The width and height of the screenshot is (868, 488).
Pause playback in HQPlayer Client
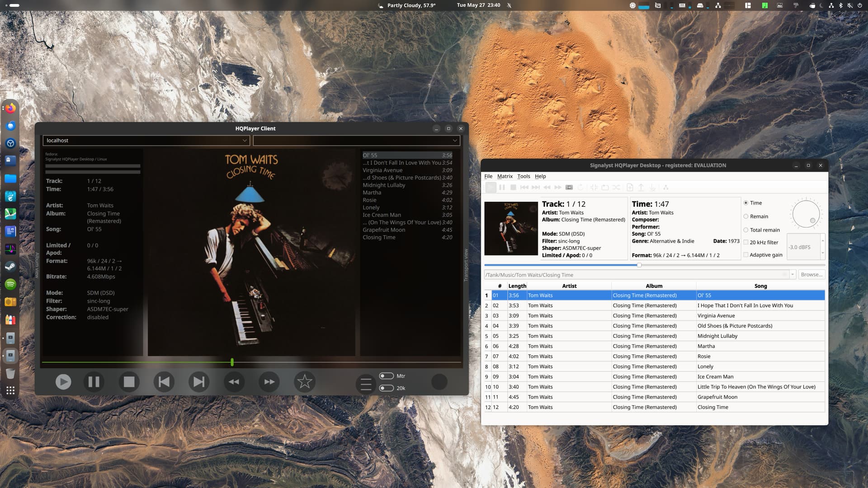[94, 382]
